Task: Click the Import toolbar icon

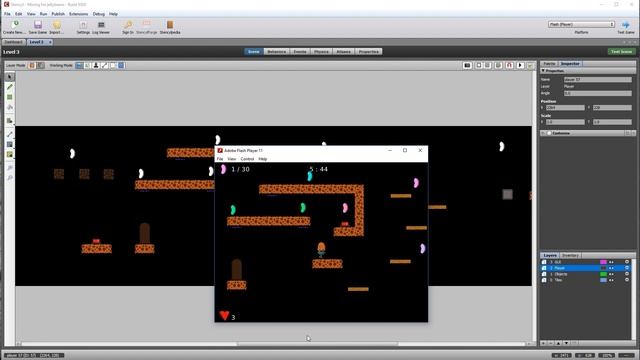Action: 56,25
